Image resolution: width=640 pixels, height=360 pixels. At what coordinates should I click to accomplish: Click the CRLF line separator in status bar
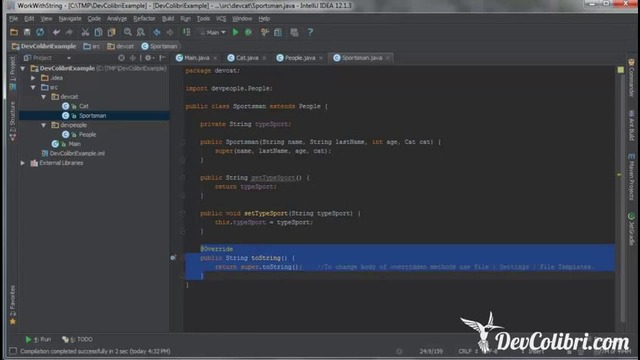click(467, 351)
